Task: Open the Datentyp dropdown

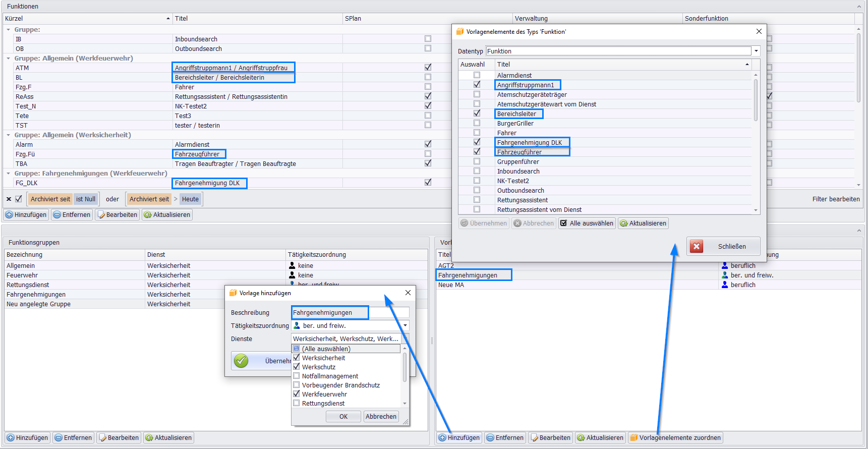Action: [x=756, y=51]
